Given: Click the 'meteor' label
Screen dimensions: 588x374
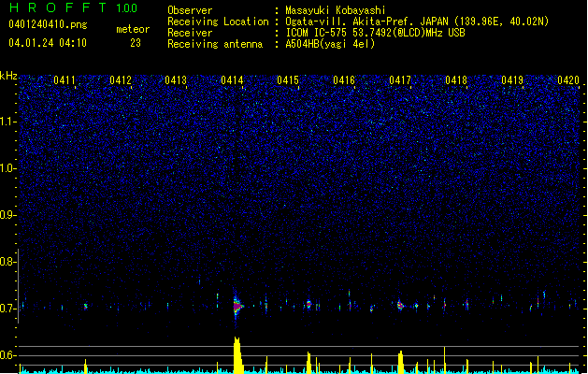Looking at the screenshot, I should pos(133,29).
